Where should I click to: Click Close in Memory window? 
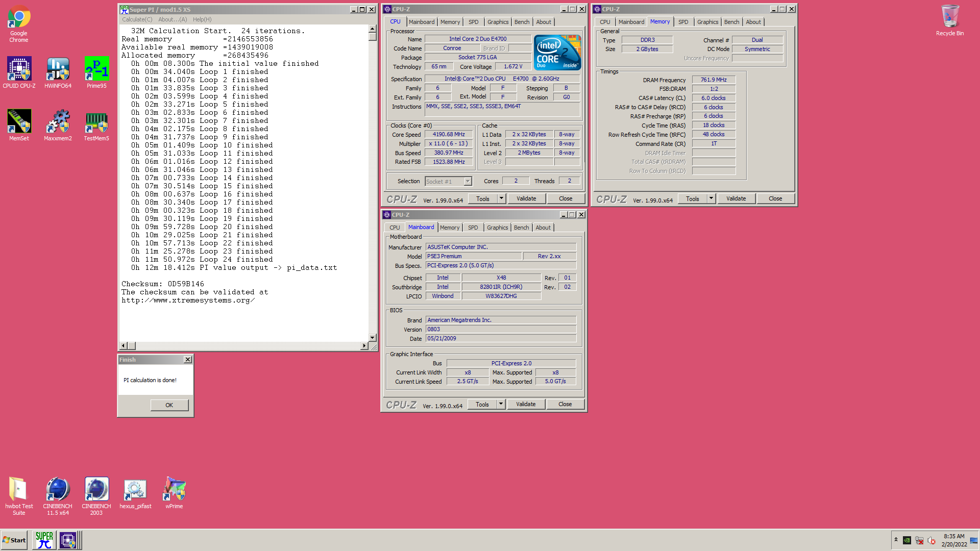[775, 199]
